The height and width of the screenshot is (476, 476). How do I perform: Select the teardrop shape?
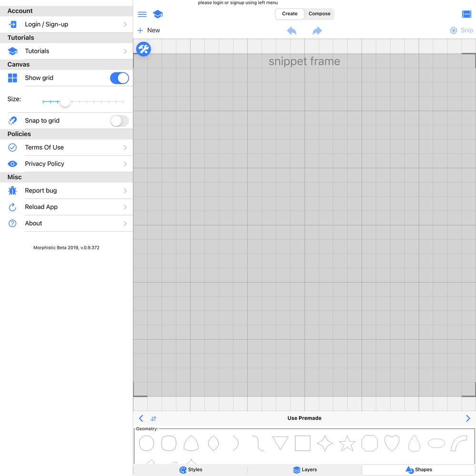coord(414,443)
